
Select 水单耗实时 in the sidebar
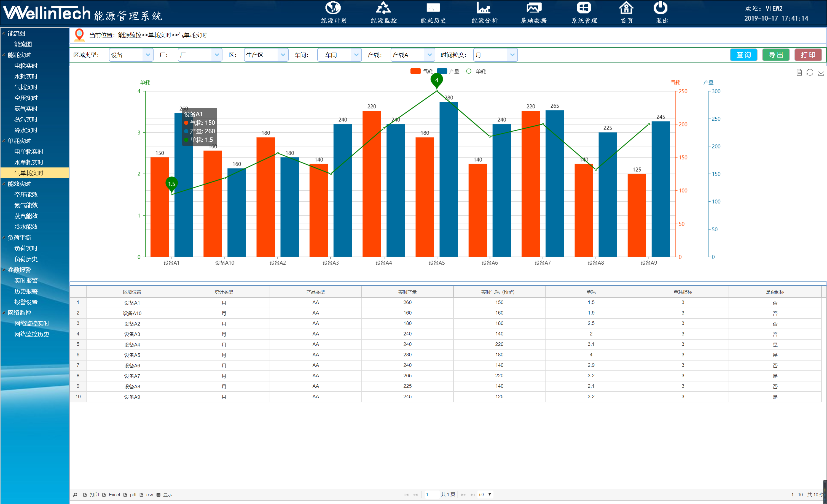(29, 162)
